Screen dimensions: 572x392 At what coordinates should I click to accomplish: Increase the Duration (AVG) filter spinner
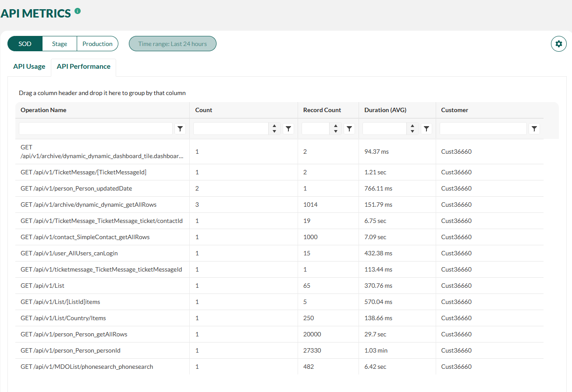coord(412,126)
